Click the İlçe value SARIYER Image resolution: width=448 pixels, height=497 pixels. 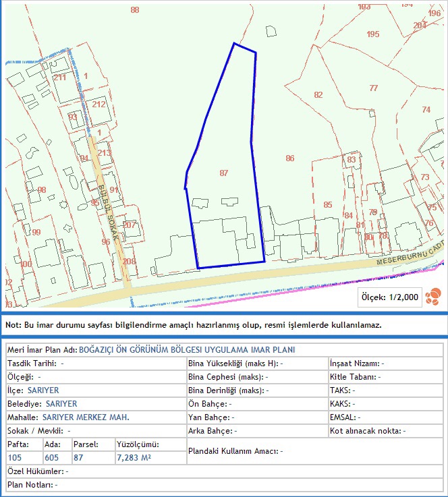(x=43, y=390)
